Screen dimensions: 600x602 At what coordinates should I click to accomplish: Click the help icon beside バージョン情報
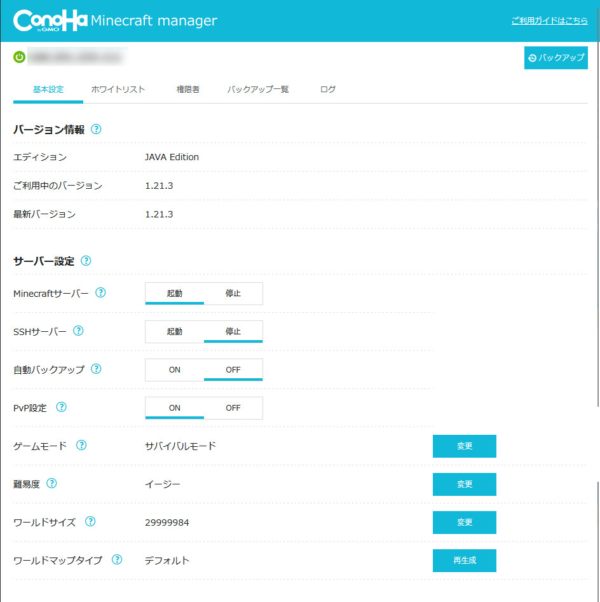point(96,129)
